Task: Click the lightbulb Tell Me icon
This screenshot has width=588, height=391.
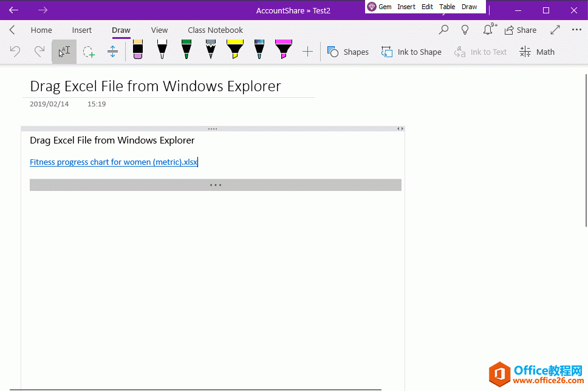Action: pyautogui.click(x=465, y=30)
